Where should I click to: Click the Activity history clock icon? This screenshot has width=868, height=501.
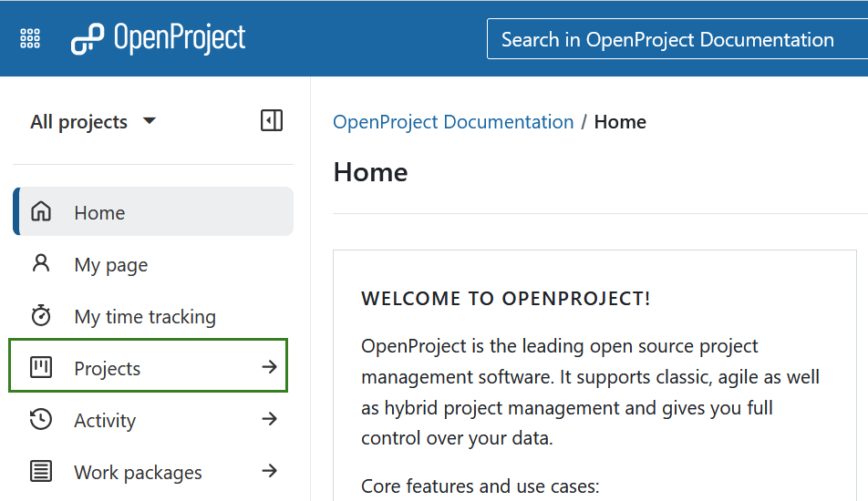point(41,420)
